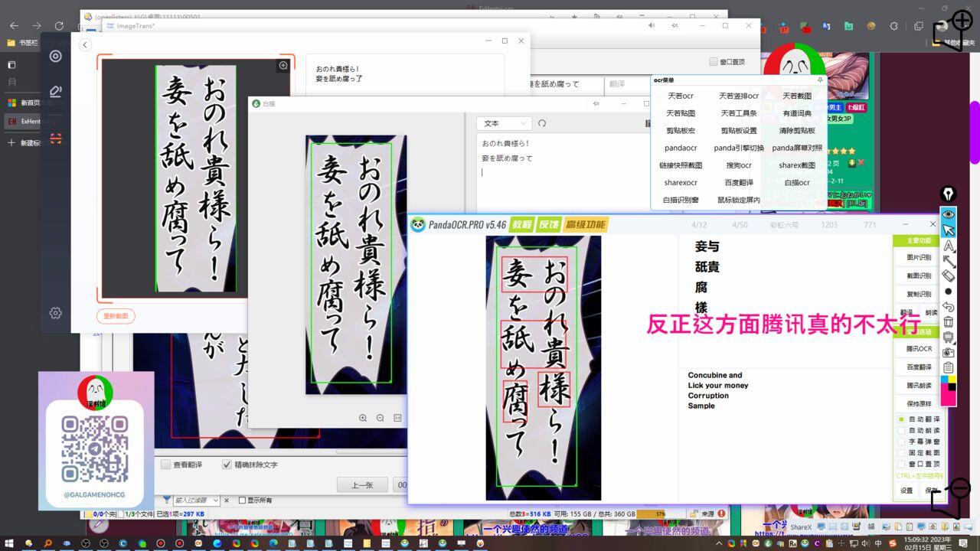The width and height of the screenshot is (980, 551).
Task: Click the refresh icon next to 文本 dropdown
Action: click(542, 123)
